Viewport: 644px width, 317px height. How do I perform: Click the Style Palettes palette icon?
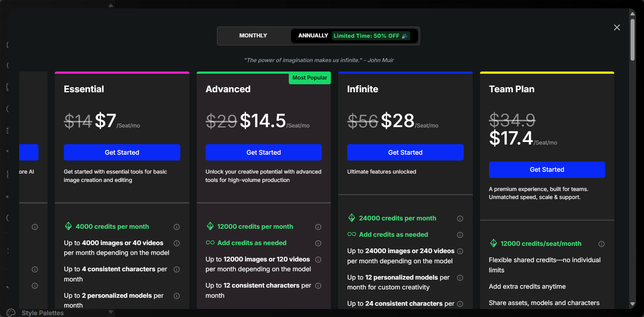click(x=11, y=313)
